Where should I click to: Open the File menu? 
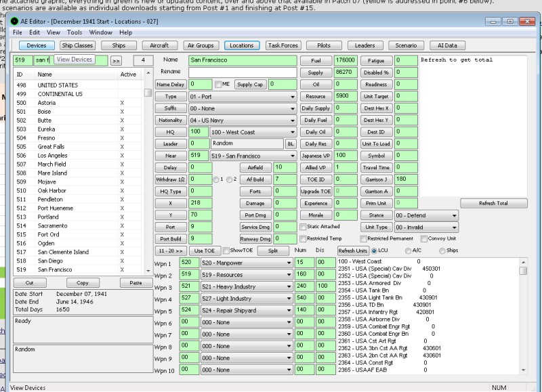(18, 32)
